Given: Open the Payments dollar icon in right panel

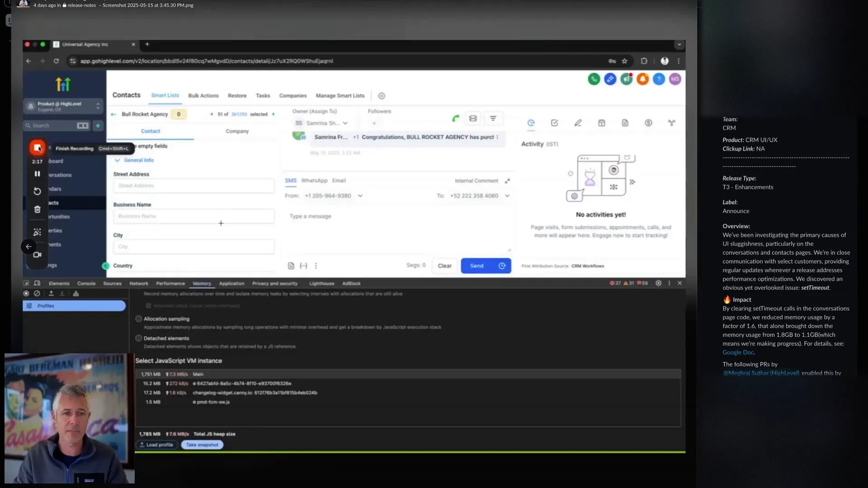Looking at the screenshot, I should click(x=648, y=123).
